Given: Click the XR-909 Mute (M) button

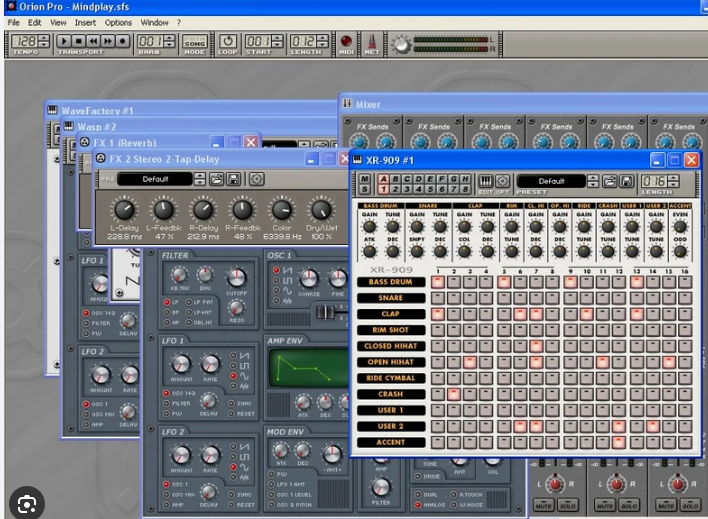Looking at the screenshot, I should tap(364, 178).
